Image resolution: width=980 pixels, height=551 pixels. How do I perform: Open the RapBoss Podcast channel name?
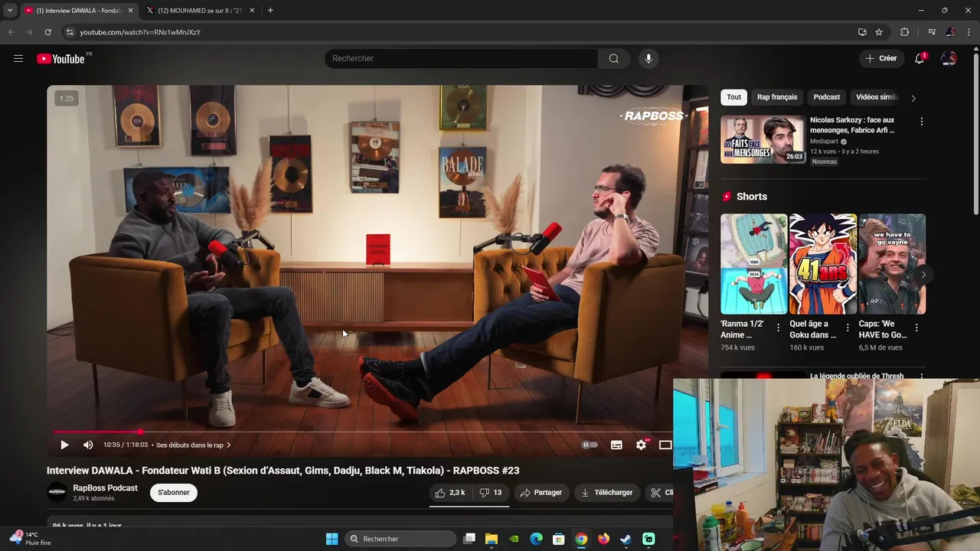105,488
